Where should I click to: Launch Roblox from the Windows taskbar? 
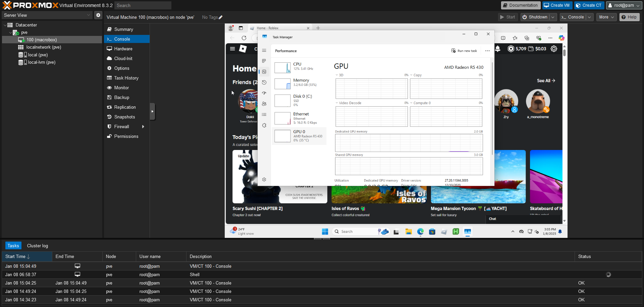[444, 232]
